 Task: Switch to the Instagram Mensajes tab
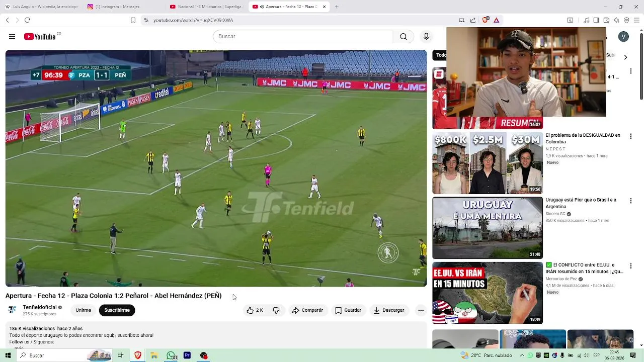click(123, 7)
